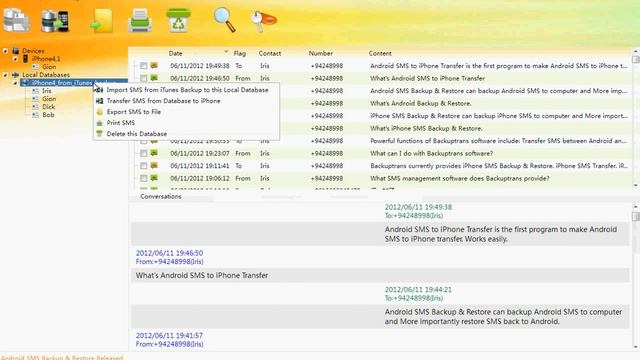This screenshot has height=360, width=640.
Task: Click the 06/11/2012 19:11:41 date cell
Action: (200, 166)
